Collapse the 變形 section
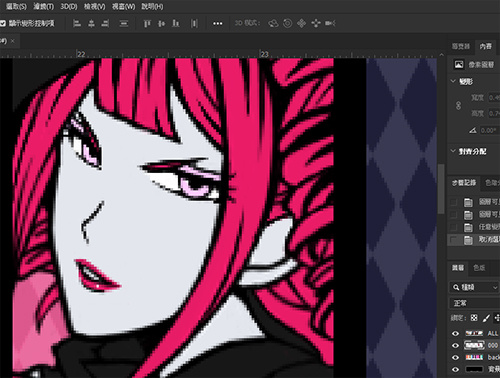 tap(453, 81)
